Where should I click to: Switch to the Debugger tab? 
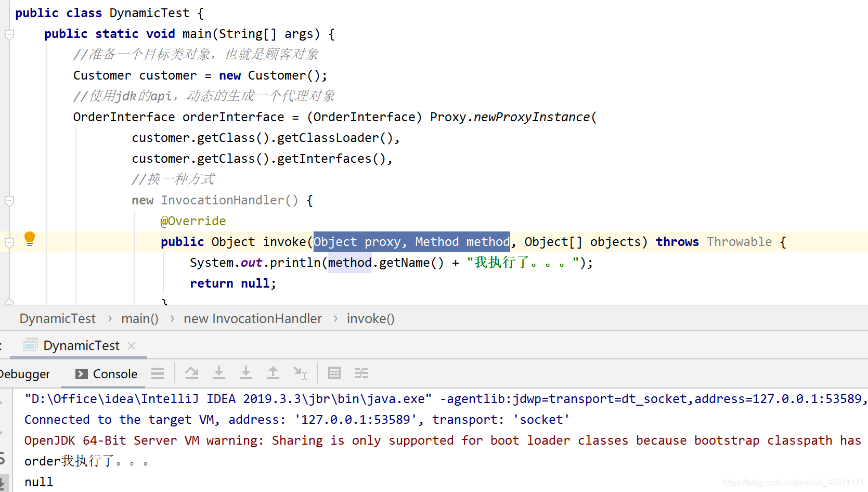(24, 374)
